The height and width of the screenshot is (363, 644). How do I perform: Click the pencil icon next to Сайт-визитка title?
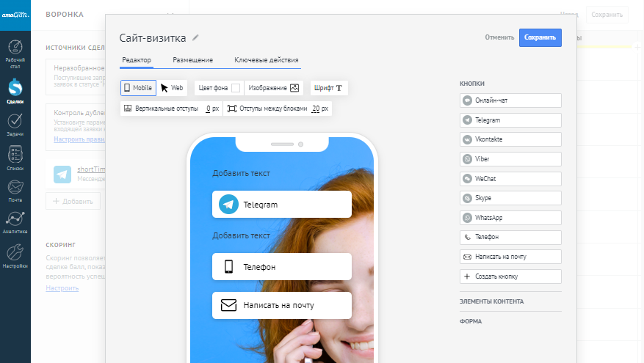click(195, 38)
